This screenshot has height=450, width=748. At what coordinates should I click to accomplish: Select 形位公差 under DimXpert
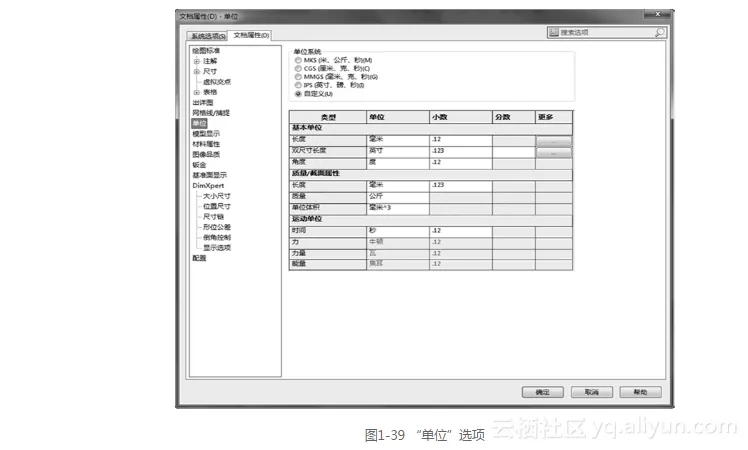pos(217,227)
